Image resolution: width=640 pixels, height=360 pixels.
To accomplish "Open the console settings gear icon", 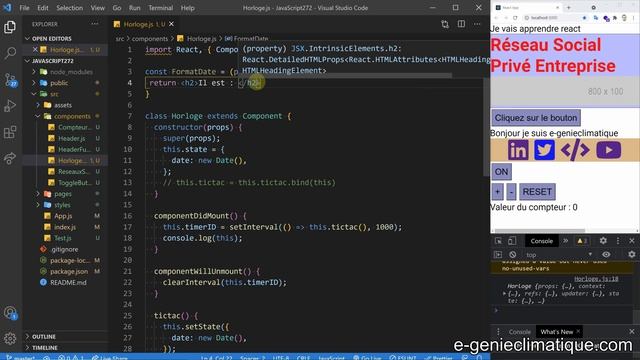I will pos(632,254).
